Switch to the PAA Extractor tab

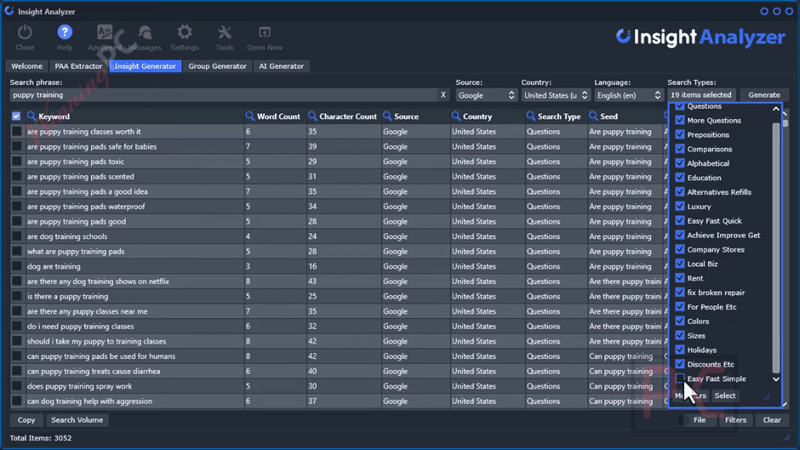(x=79, y=66)
